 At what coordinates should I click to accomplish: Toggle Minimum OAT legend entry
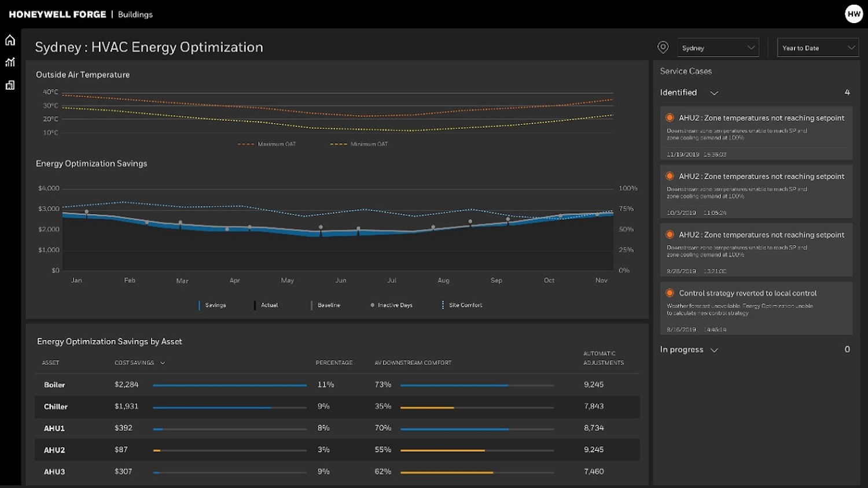point(359,144)
